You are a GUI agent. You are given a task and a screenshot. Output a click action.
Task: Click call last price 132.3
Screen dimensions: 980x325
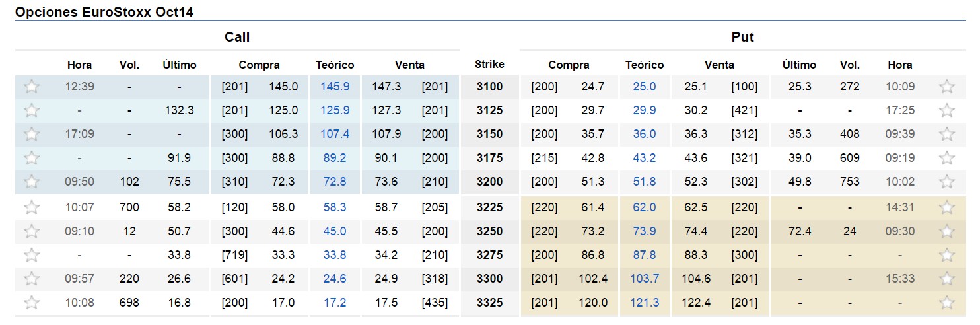180,110
